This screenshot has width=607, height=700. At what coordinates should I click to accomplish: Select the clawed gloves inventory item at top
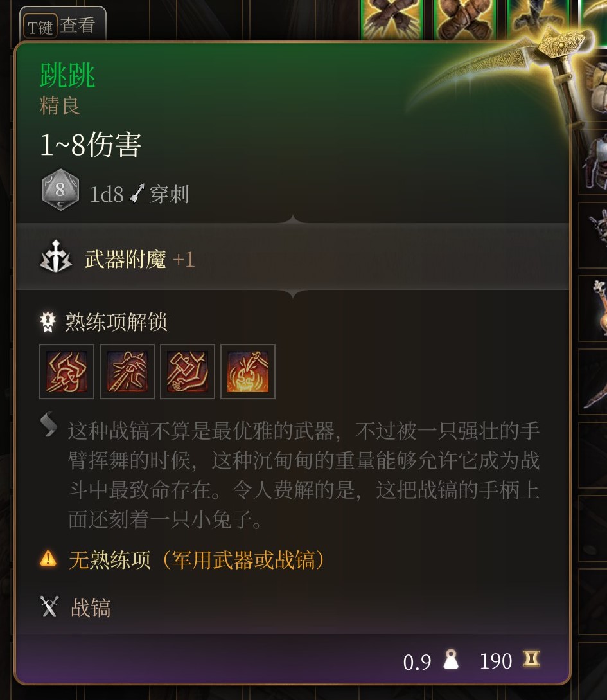pos(392,20)
